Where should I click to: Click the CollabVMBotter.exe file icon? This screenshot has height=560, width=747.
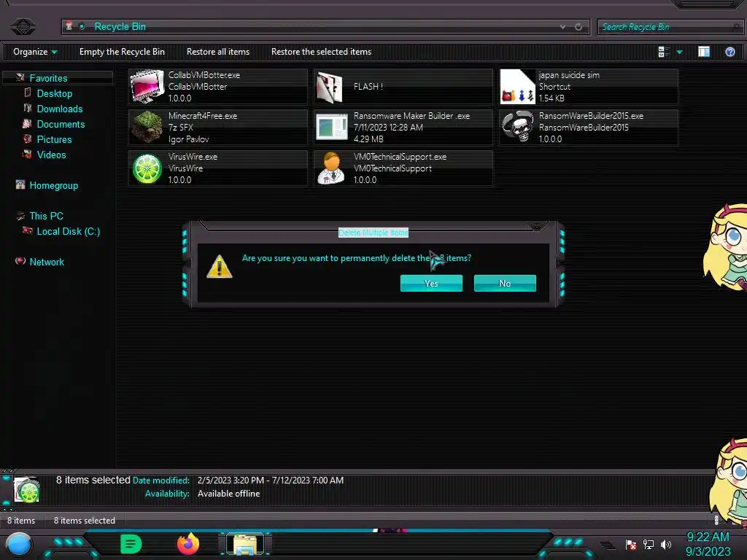click(x=147, y=86)
